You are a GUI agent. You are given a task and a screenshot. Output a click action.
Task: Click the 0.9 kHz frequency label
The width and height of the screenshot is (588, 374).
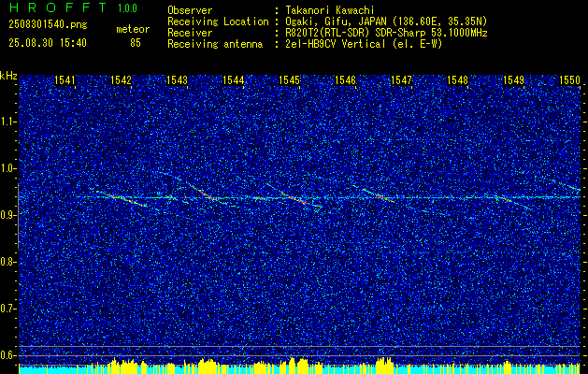click(x=8, y=215)
